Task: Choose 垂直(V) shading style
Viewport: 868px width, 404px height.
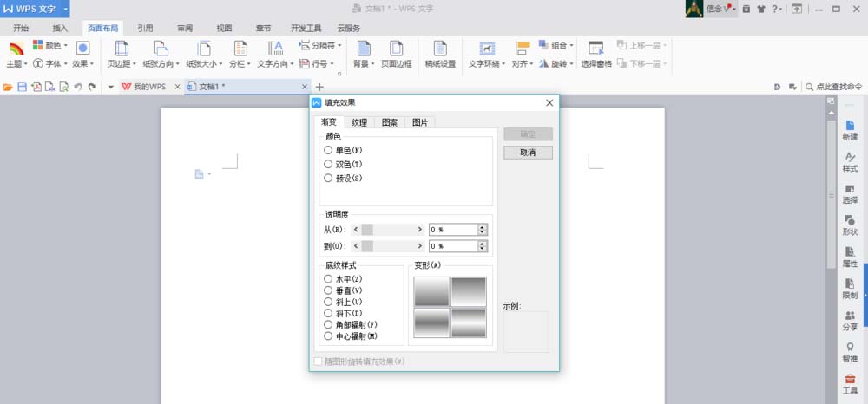Action: point(328,290)
